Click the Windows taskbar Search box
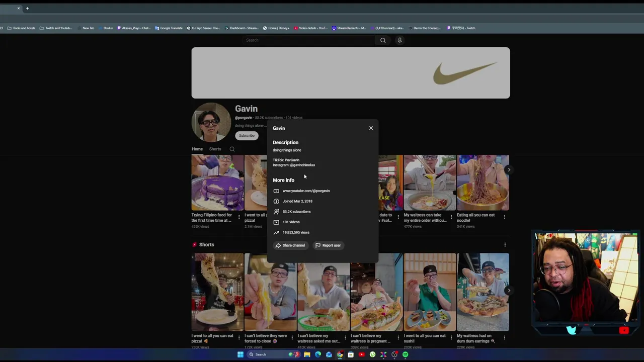Image resolution: width=644 pixels, height=362 pixels. 273,354
